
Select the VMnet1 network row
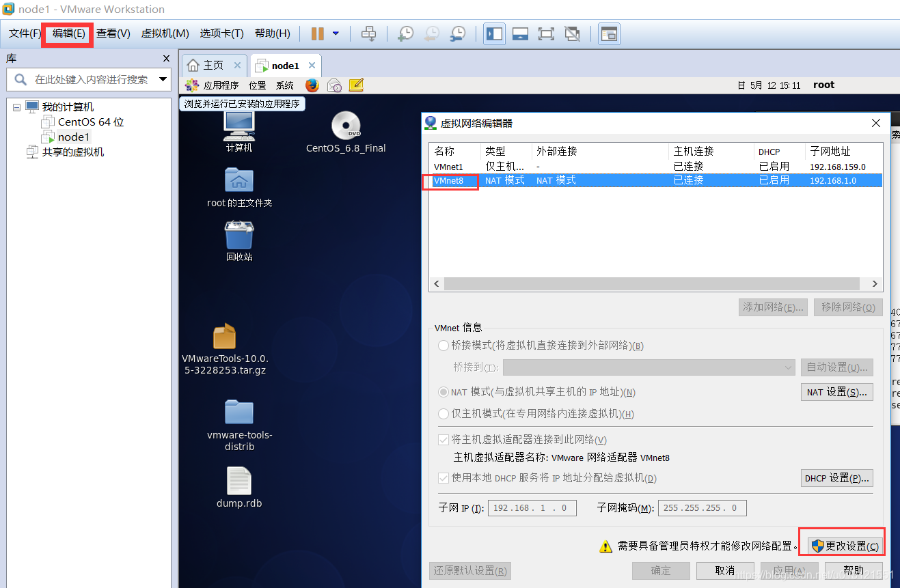(656, 166)
